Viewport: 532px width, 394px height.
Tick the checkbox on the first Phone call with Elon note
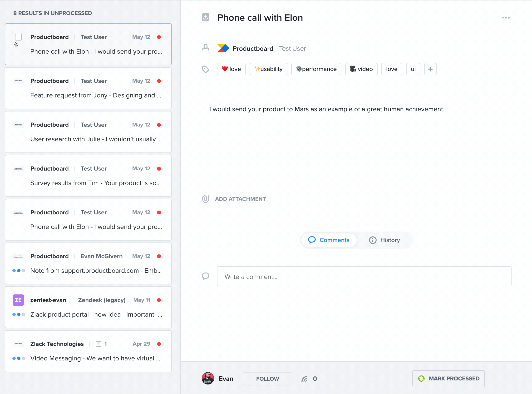(18, 37)
